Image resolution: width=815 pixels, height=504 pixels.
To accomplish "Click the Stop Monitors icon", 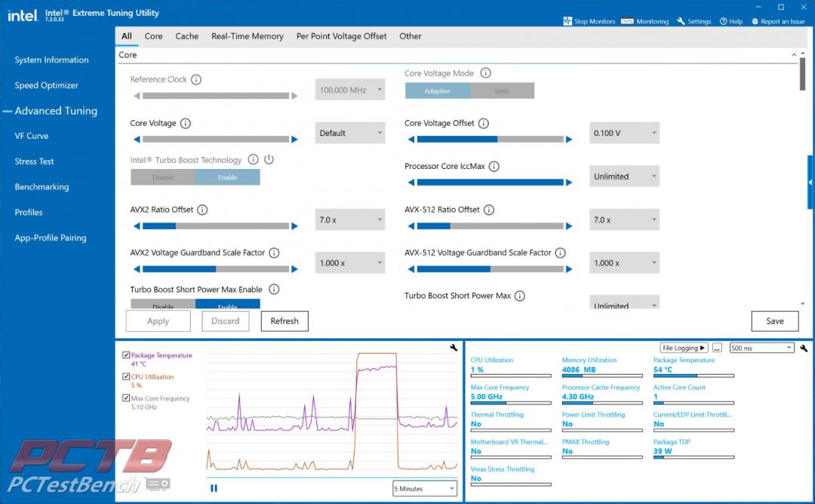I will tap(567, 21).
